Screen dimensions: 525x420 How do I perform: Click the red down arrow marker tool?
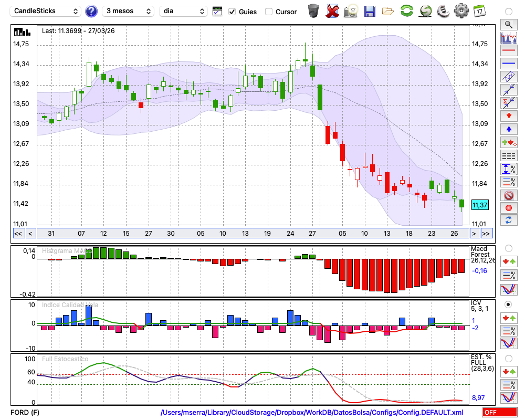(x=508, y=115)
